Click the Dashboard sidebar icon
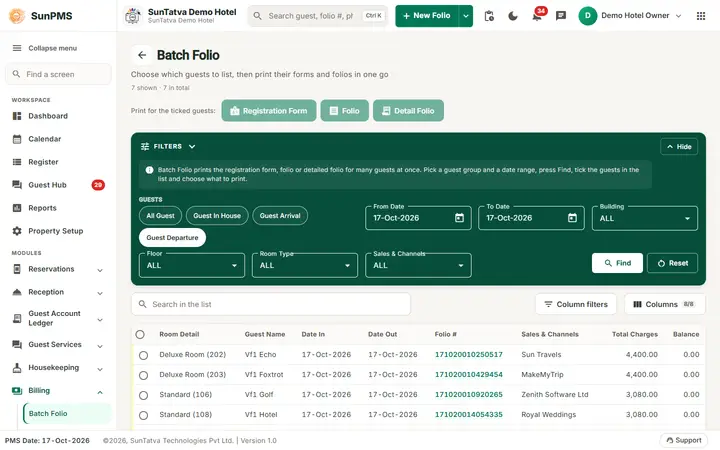The image size is (720, 450). 17,116
